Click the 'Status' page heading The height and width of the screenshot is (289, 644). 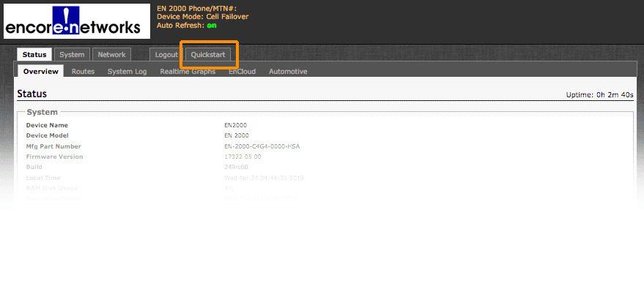(32, 94)
